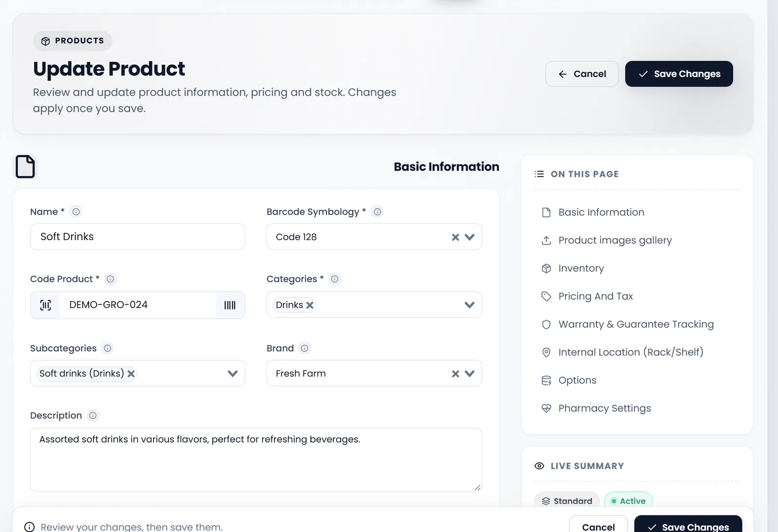Click the Code Product field DEMO-GRO-024
Viewport: 778px width, 532px height.
click(138, 305)
